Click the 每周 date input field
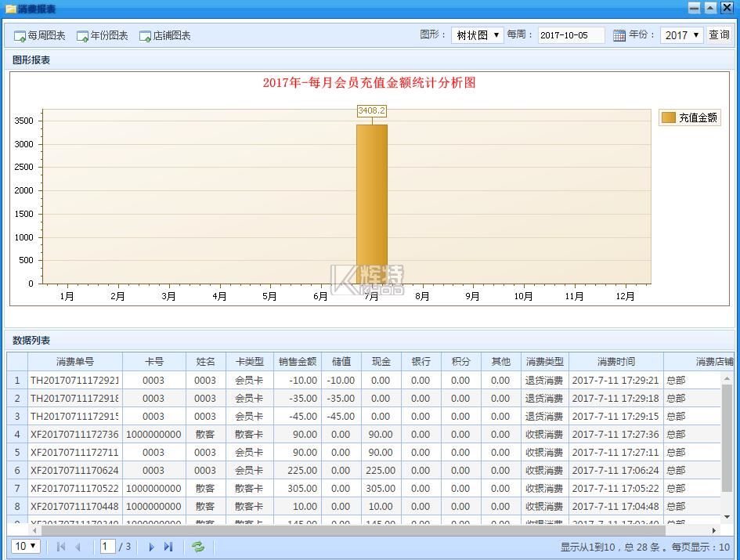Image resolution: width=740 pixels, height=560 pixels. pos(571,35)
